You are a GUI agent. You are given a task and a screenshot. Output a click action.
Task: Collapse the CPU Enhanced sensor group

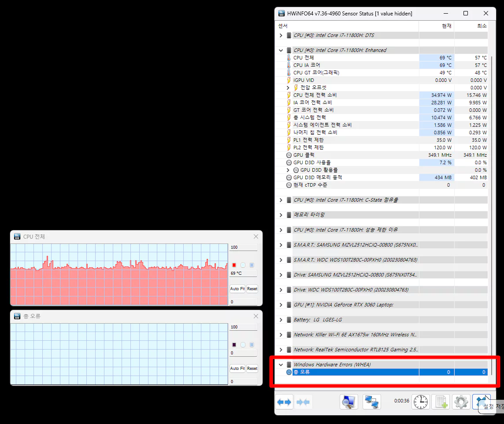point(281,51)
